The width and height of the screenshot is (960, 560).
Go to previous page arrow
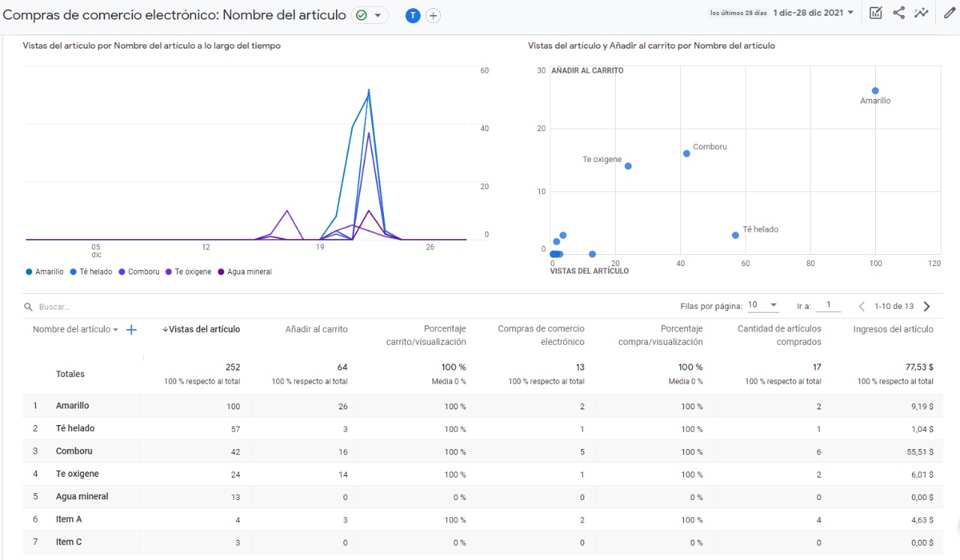click(x=862, y=306)
